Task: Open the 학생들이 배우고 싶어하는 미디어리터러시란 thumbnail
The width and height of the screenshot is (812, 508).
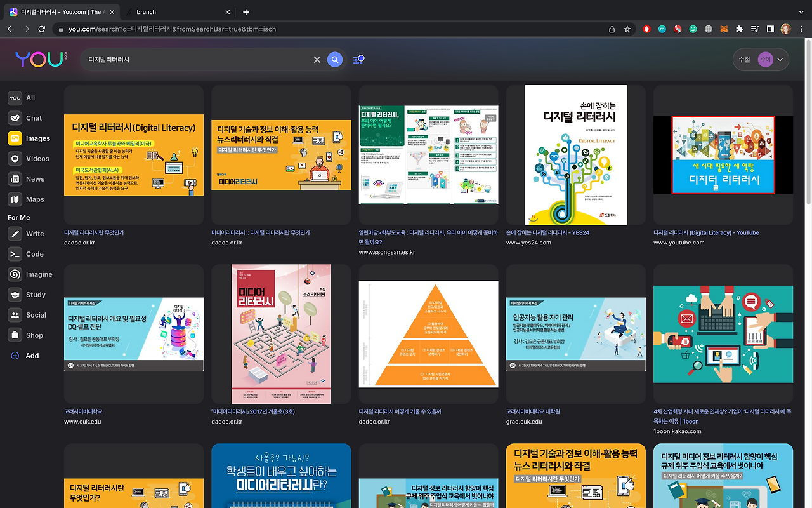Action: pos(281,476)
